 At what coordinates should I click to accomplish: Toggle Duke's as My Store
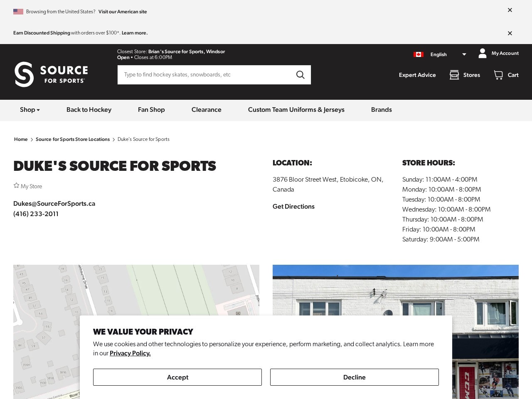[x=28, y=186]
